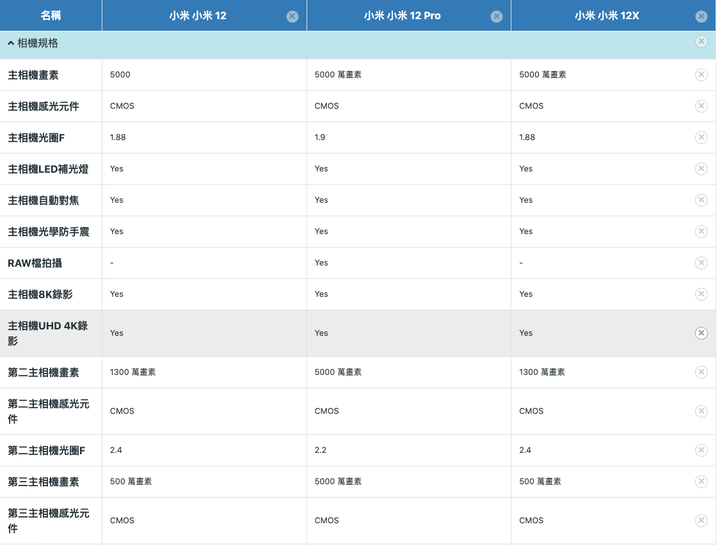
Task: Select the 第二主相機感光元件 row label
Action: (48, 411)
